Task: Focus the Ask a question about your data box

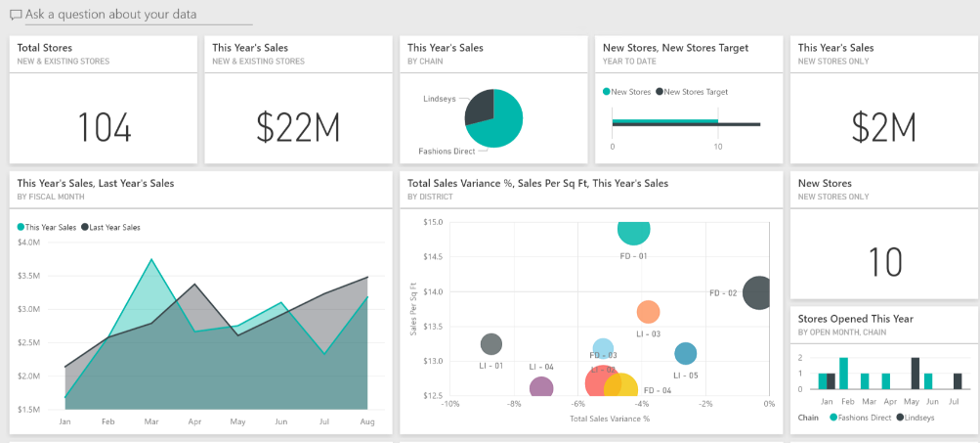Action: tap(139, 15)
